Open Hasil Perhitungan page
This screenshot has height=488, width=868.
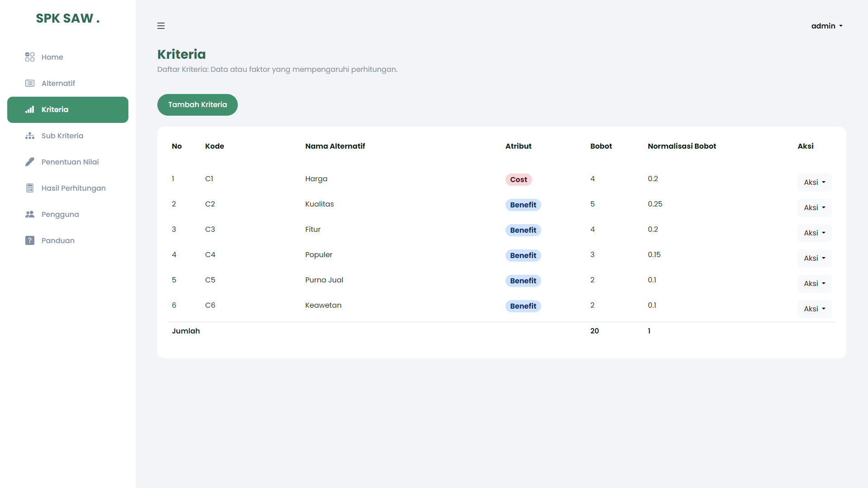click(x=68, y=188)
